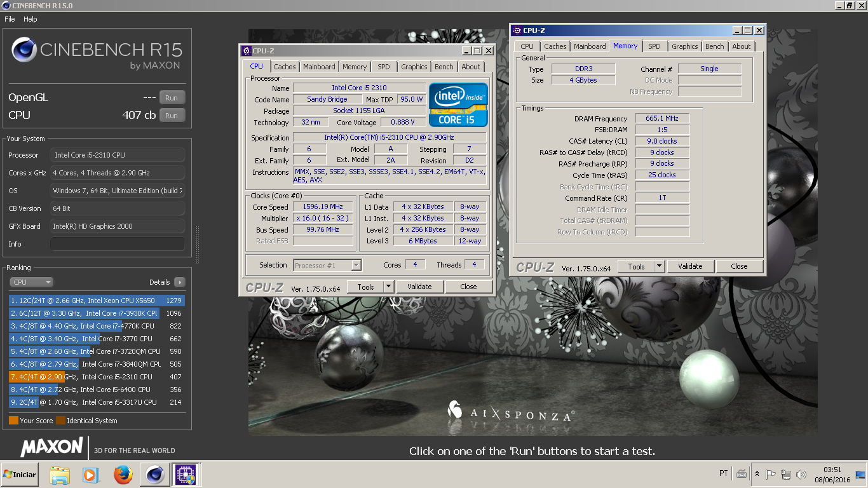This screenshot has width=868, height=488.
Task: Open Caches tab in CPU-Z CPU window
Action: [x=285, y=67]
